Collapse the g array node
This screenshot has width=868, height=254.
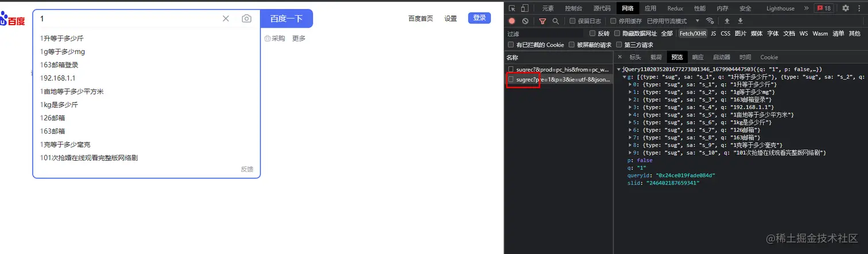[625, 77]
